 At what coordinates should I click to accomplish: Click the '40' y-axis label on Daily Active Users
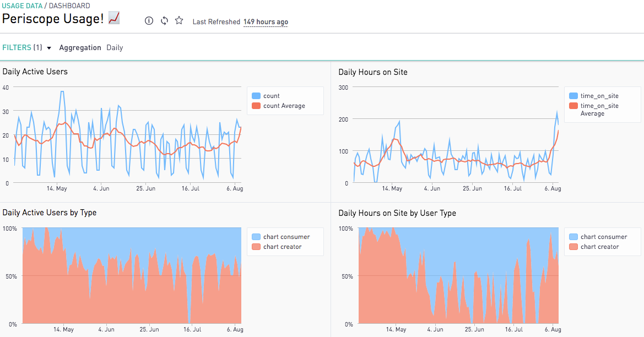coord(6,88)
